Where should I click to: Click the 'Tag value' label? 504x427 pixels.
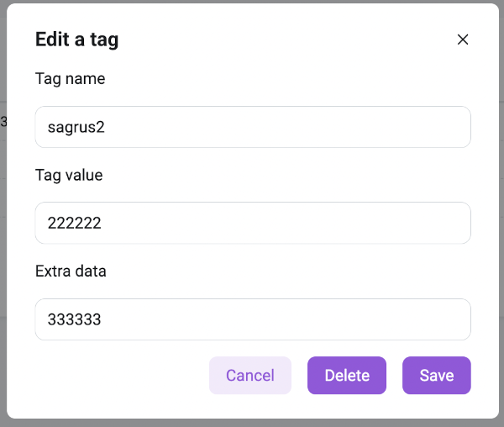69,175
